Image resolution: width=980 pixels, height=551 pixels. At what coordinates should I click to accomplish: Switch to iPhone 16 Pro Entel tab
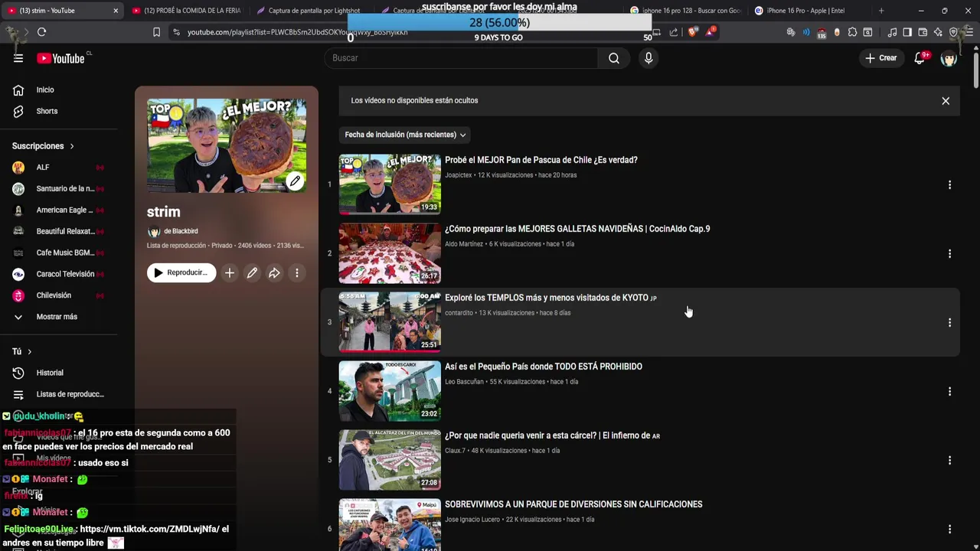click(805, 11)
